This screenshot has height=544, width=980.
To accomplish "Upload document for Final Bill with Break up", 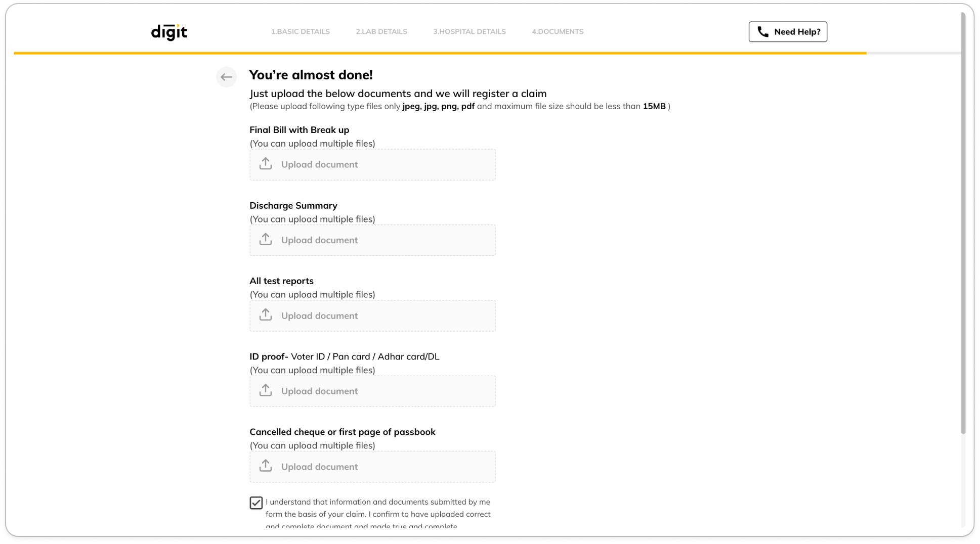I will coord(372,164).
